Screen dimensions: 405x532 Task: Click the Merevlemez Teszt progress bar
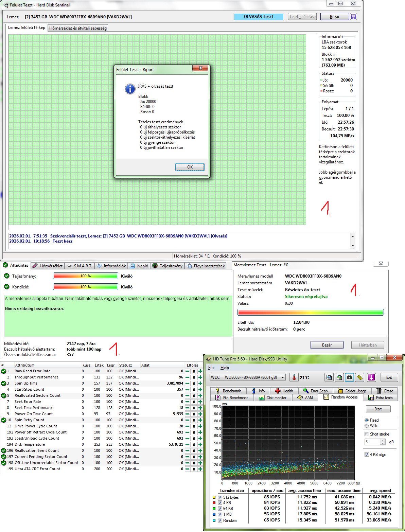point(311,312)
